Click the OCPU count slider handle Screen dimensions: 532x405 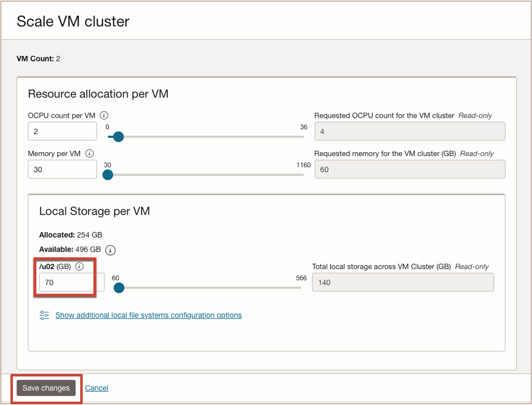pos(118,137)
